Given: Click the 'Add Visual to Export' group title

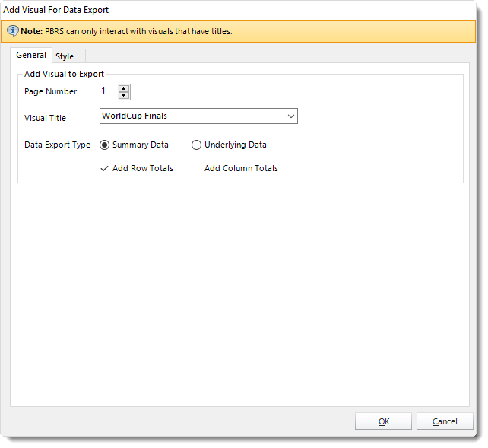Looking at the screenshot, I should [64, 74].
